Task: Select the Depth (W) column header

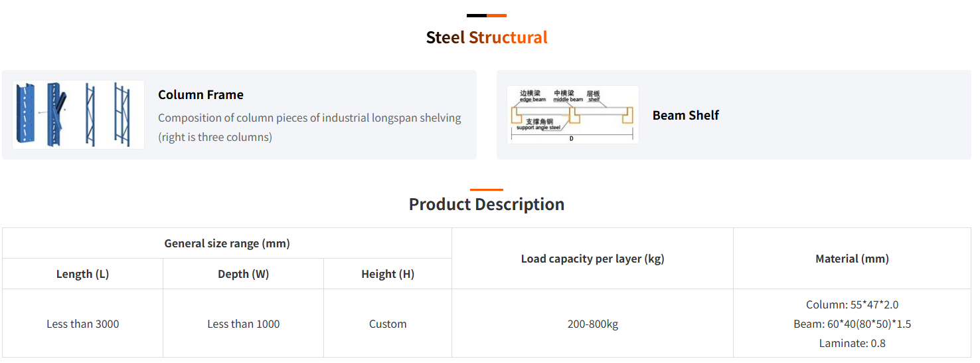Action: tap(243, 274)
